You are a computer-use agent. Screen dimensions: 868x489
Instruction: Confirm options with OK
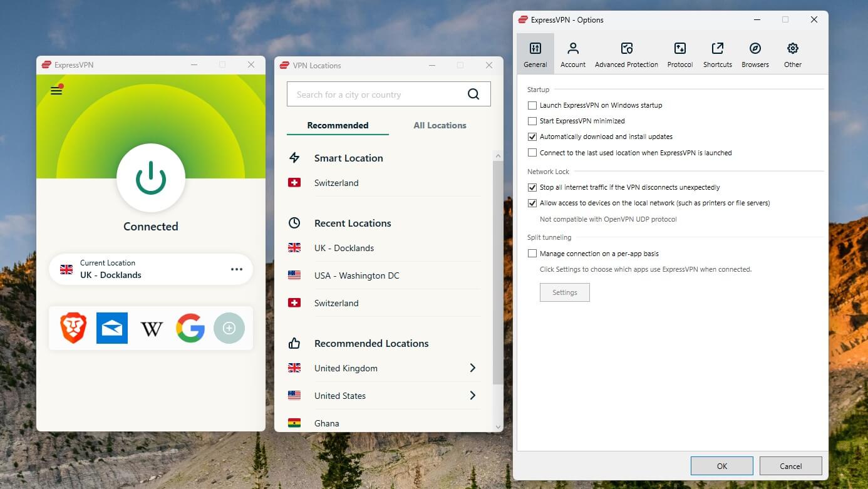(721, 466)
